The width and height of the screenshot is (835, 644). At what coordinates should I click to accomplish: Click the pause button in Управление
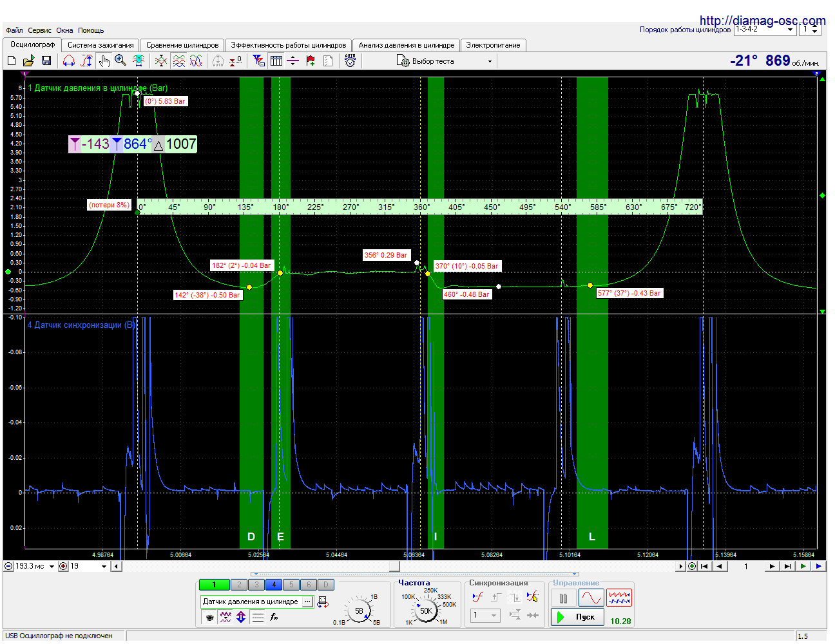[x=564, y=598]
